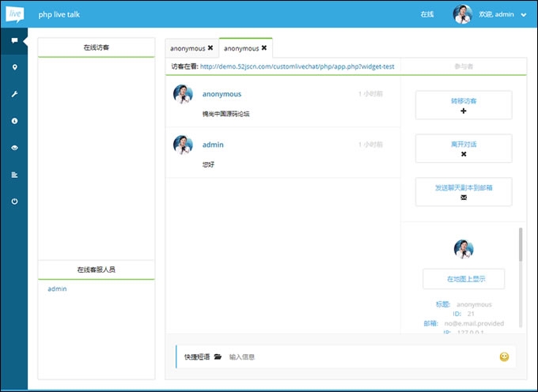The image size is (538, 392).
Task: Click the 离开对话 leave conversation button
Action: [x=463, y=149]
